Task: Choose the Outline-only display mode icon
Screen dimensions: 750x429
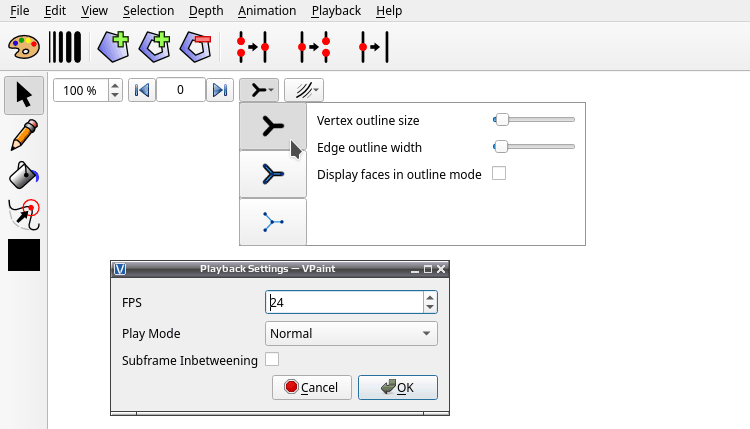Action: click(x=273, y=222)
